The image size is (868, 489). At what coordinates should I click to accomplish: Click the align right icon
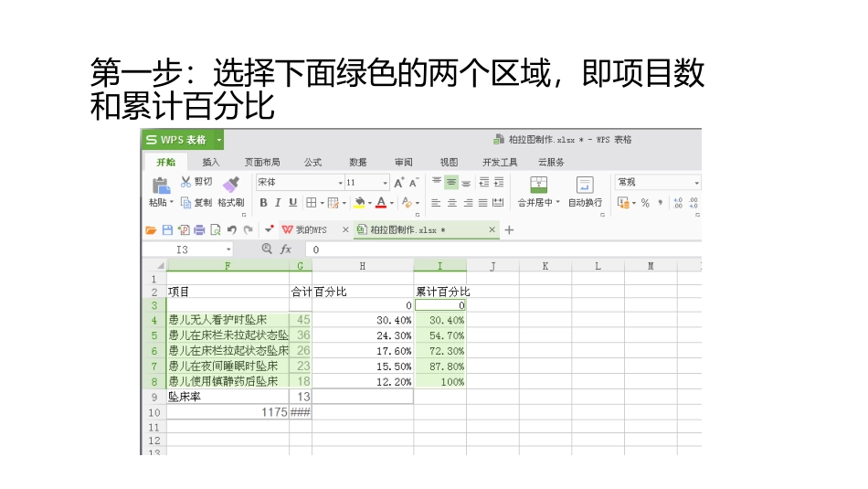pos(469,203)
